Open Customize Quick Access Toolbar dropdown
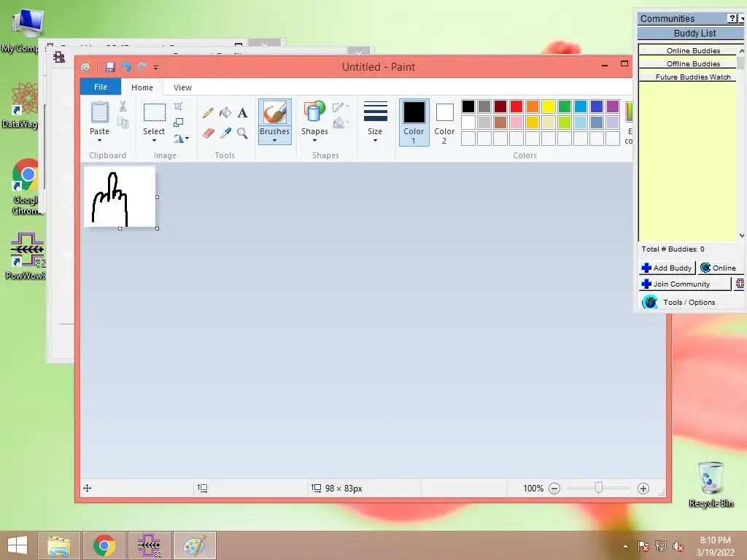This screenshot has height=560, width=747. point(156,68)
